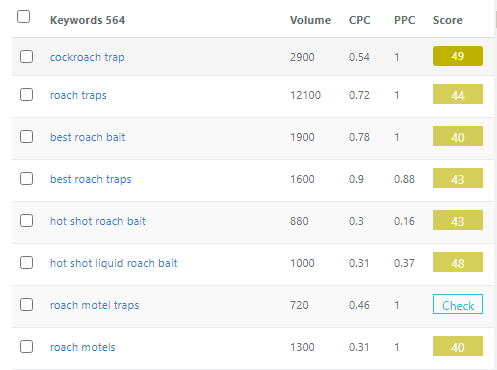Select CPC value 0.9
Screen dimensions: 497x370
356,179
